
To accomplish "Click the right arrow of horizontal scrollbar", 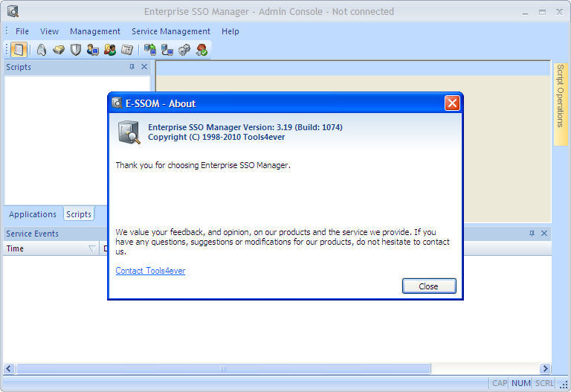I will (545, 369).
